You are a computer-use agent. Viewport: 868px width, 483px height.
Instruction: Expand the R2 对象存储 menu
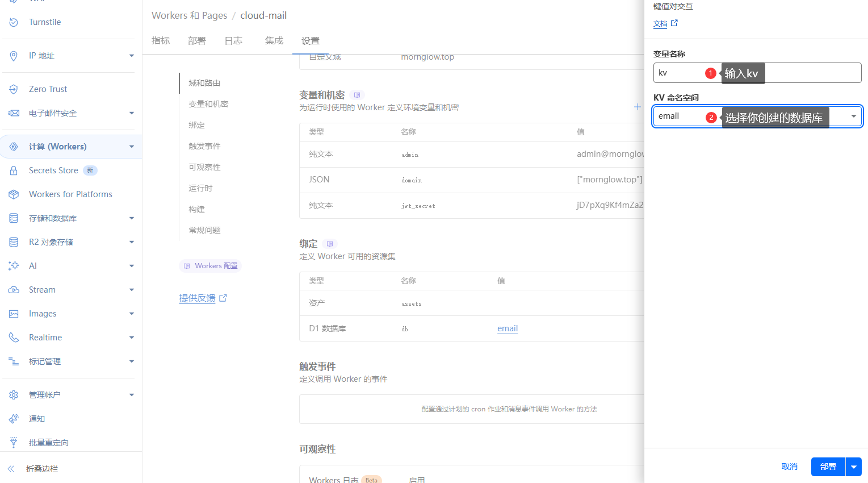(131, 242)
